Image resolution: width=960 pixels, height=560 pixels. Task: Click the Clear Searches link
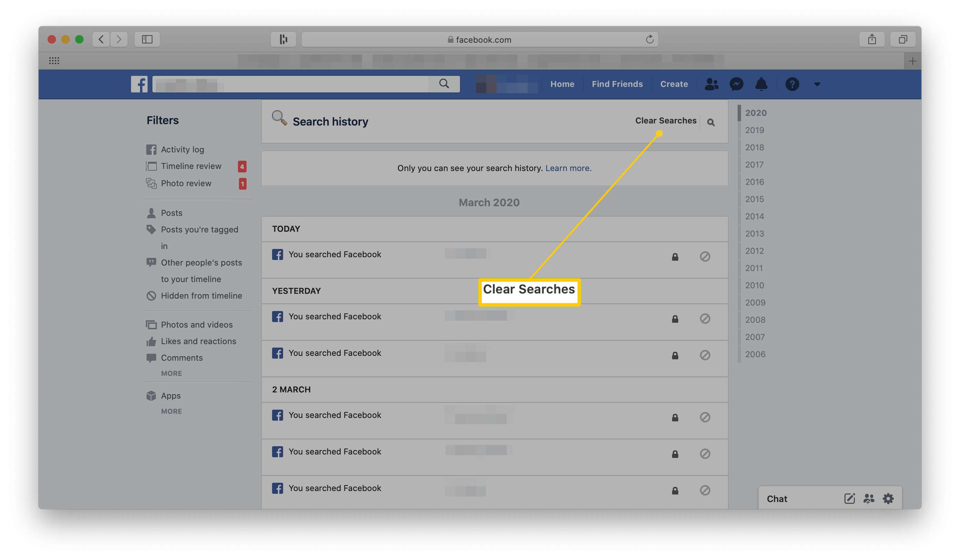[x=666, y=120]
